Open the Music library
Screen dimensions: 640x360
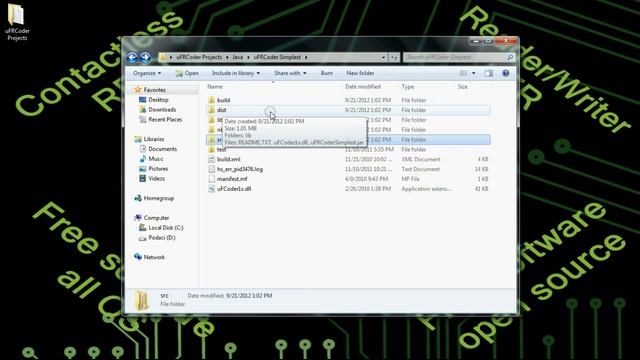156,159
